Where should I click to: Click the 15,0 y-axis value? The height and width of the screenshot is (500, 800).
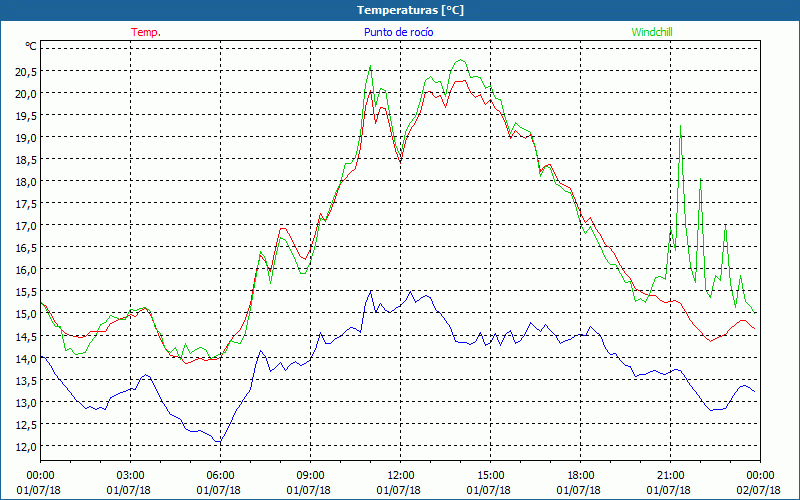pyautogui.click(x=26, y=314)
